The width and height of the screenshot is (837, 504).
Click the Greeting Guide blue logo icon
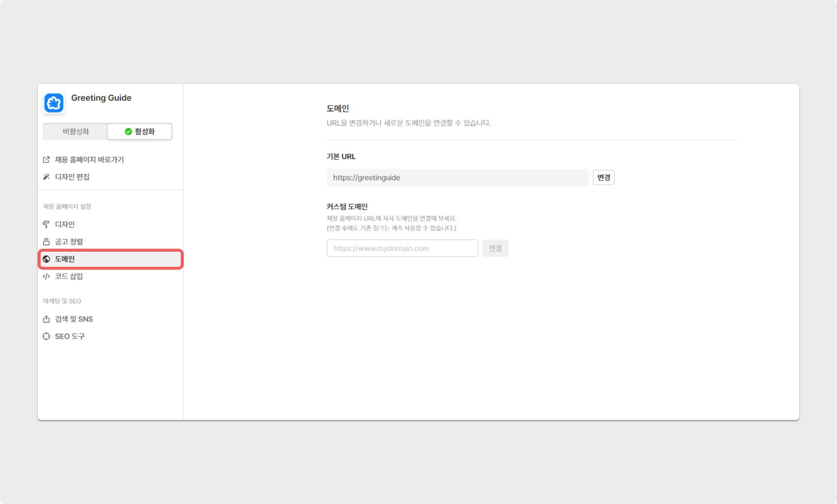click(54, 103)
